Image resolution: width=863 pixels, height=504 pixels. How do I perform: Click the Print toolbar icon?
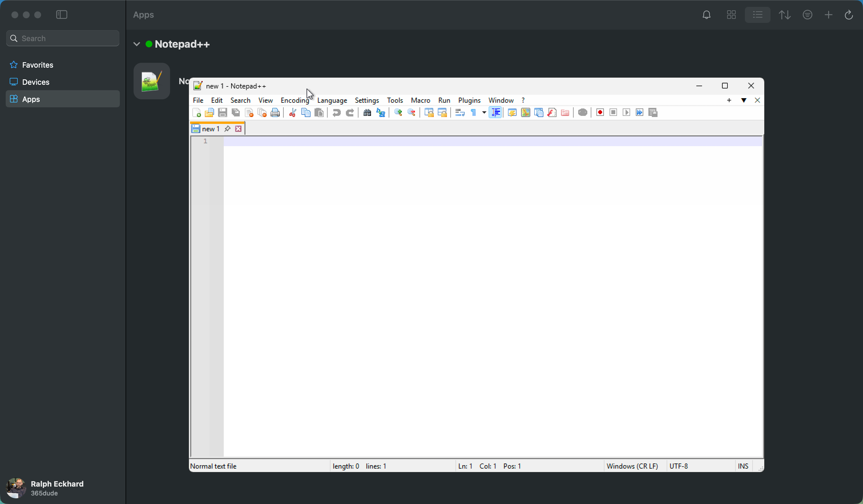275,113
